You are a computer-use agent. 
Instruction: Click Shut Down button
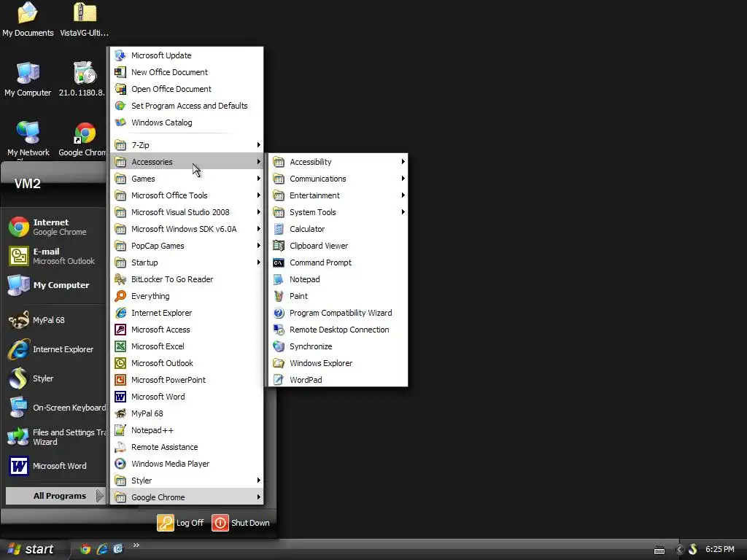coord(241,523)
